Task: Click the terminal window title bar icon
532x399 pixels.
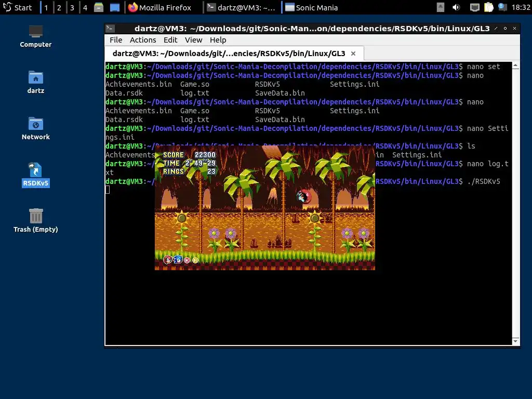Action: (110, 29)
